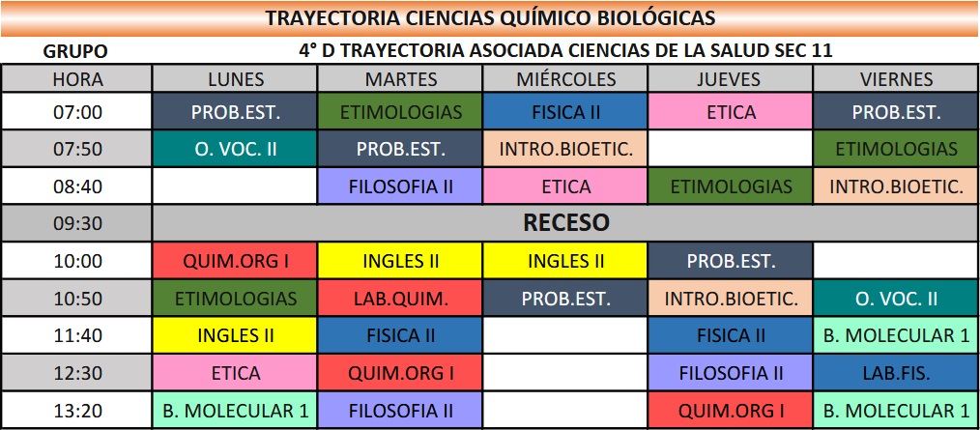
Task: Select the HORA header cell
Action: tap(77, 79)
